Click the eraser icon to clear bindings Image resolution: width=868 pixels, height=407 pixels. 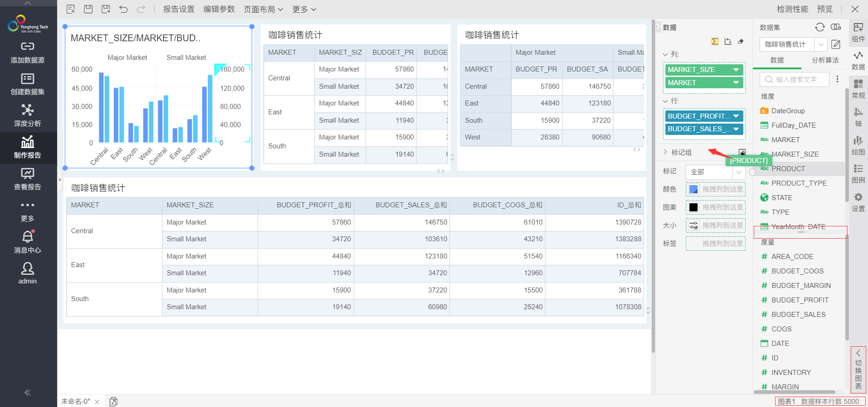click(741, 42)
